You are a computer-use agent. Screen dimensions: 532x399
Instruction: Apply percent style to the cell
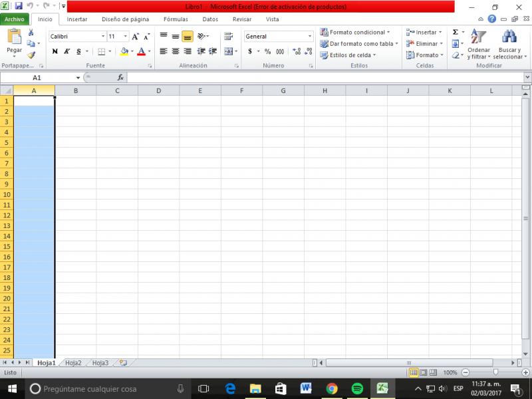[x=267, y=51]
